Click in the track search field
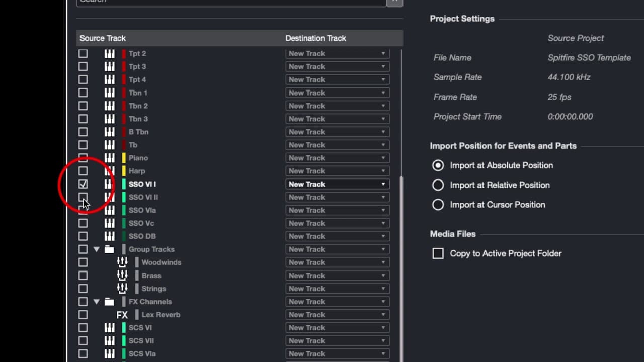644x362 pixels. [x=231, y=2]
